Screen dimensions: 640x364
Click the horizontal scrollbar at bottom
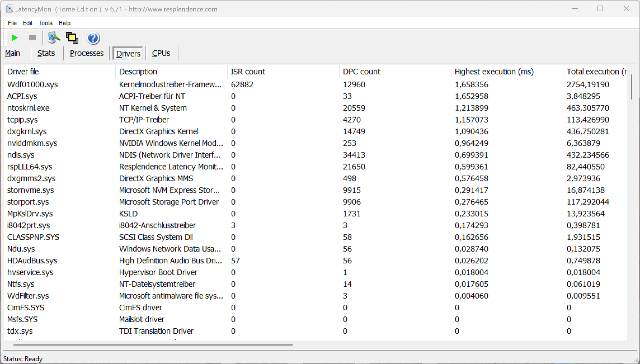(x=153, y=345)
